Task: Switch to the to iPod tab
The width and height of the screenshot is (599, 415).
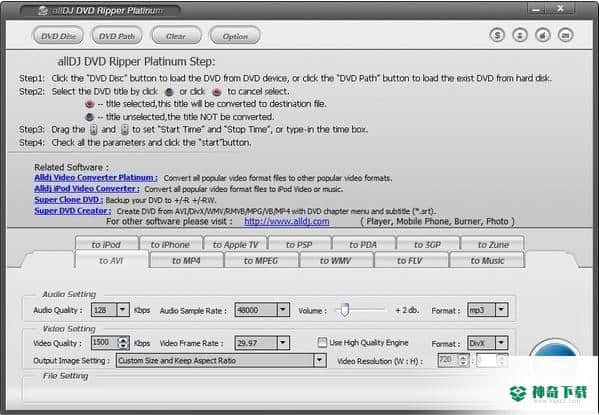Action: pyautogui.click(x=106, y=244)
